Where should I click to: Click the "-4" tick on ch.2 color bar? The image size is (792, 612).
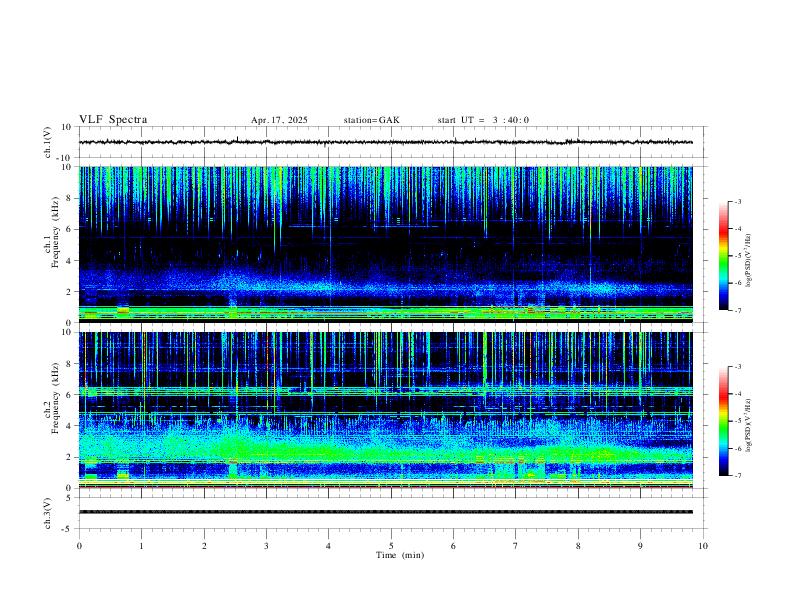click(x=738, y=394)
